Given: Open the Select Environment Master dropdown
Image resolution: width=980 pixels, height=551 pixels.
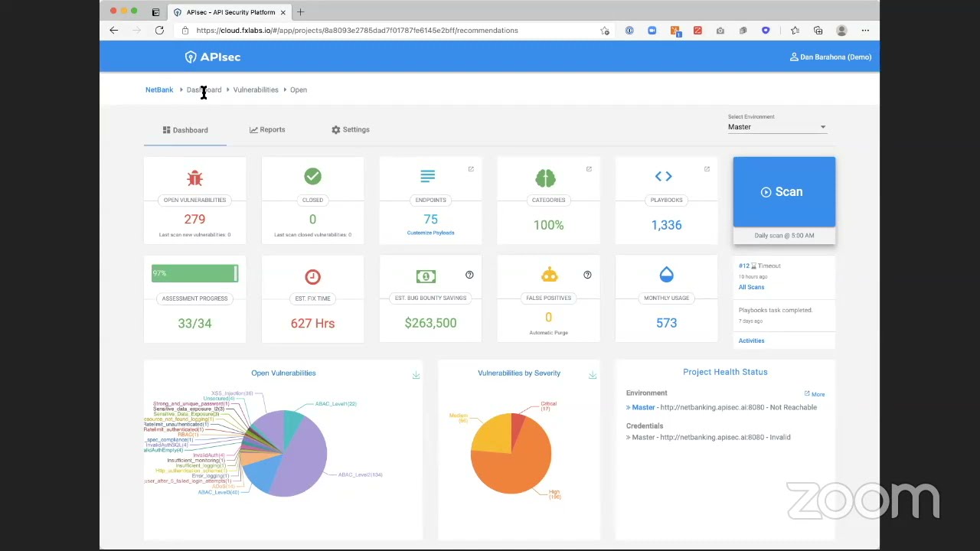Looking at the screenshot, I should [x=777, y=127].
